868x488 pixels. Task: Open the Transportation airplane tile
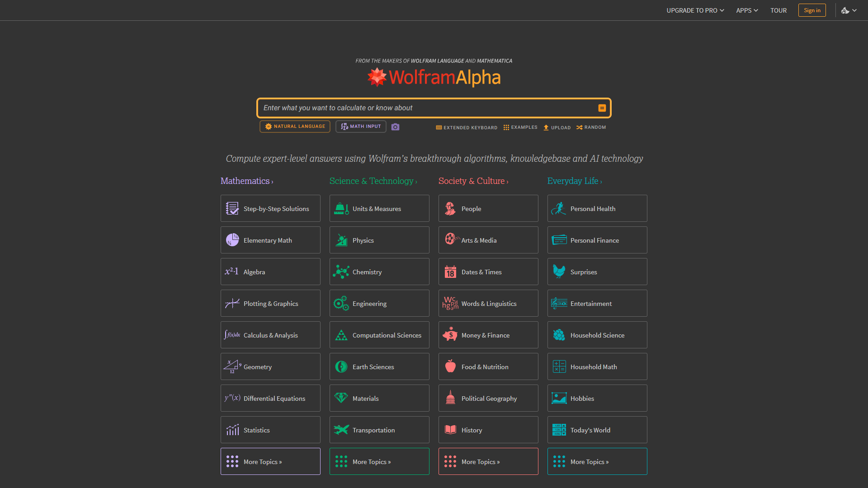click(x=379, y=430)
